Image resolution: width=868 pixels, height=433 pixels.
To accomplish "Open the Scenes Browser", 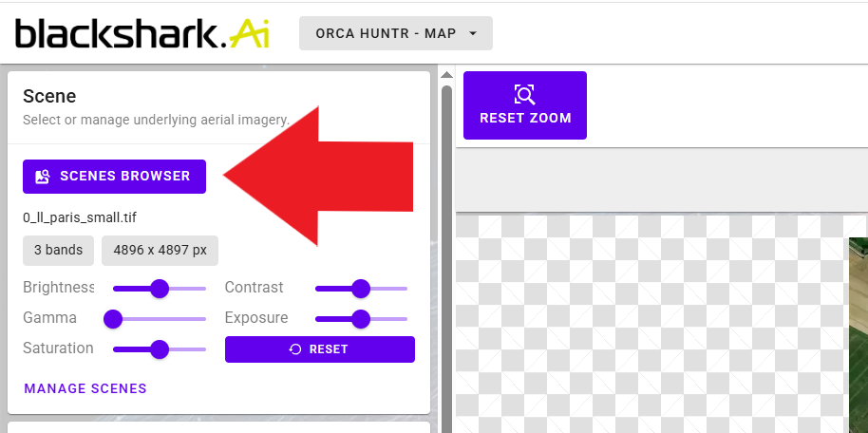I will coord(114,176).
